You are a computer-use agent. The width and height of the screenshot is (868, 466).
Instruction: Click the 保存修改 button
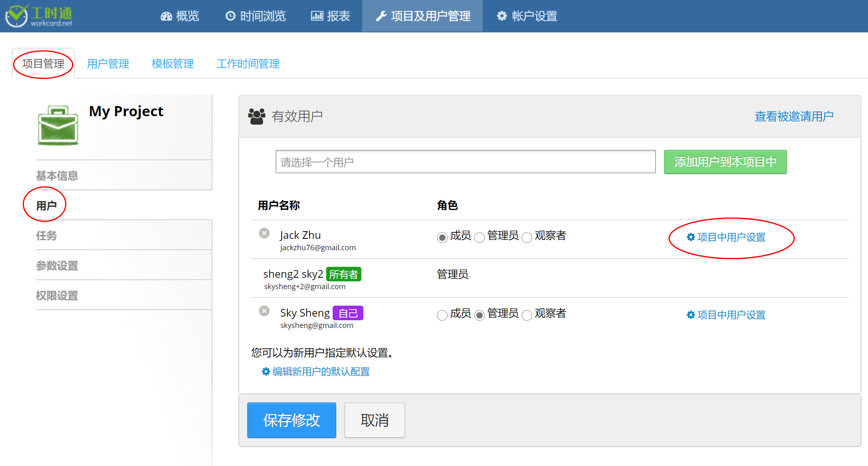coord(291,420)
